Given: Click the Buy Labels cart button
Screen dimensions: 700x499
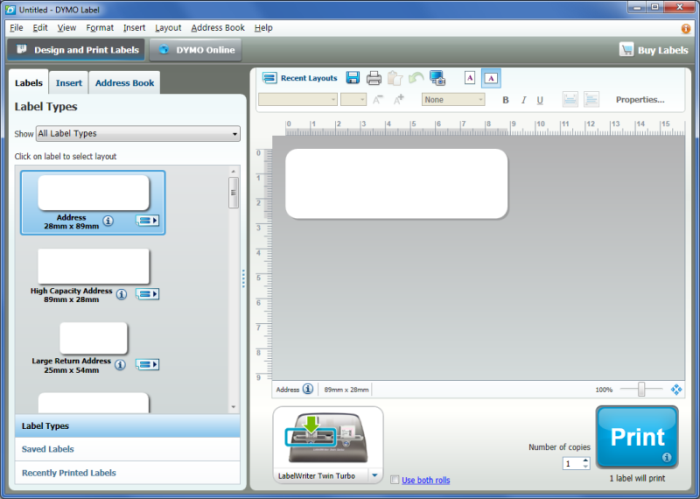Looking at the screenshot, I should point(654,50).
